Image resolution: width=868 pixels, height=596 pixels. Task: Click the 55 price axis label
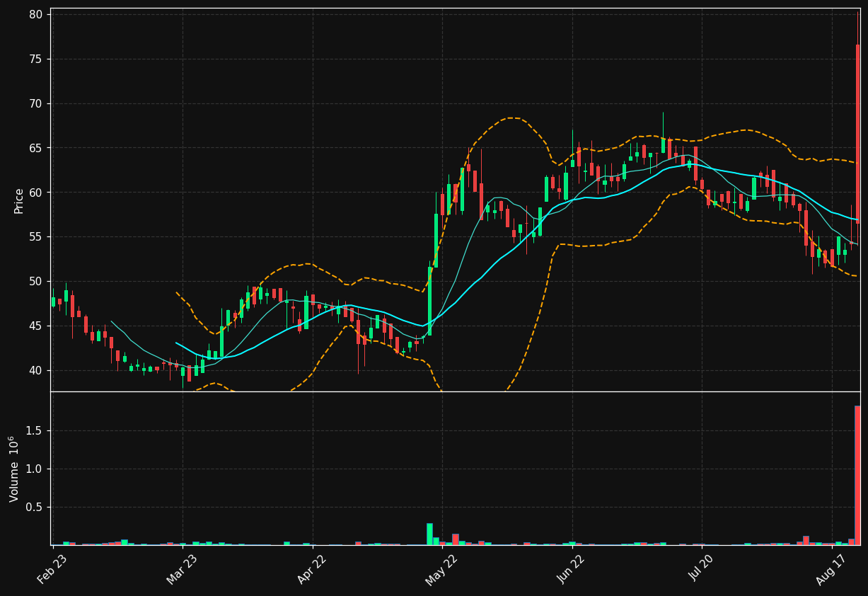tap(36, 237)
